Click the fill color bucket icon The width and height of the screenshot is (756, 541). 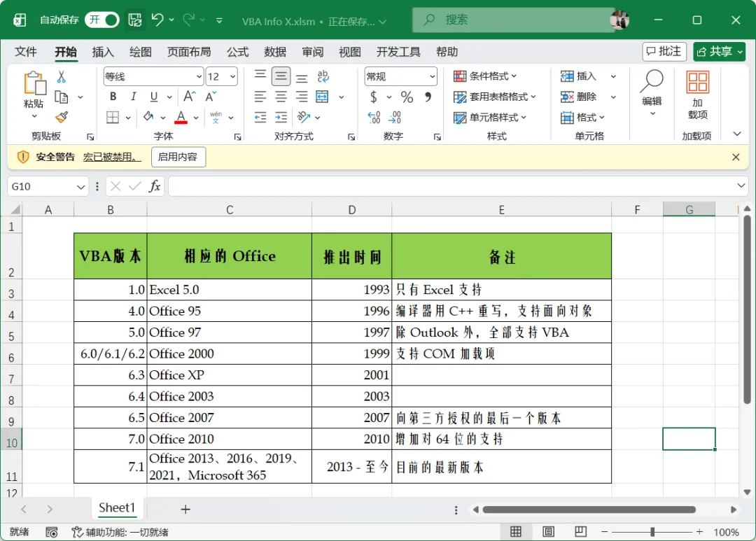(x=148, y=117)
